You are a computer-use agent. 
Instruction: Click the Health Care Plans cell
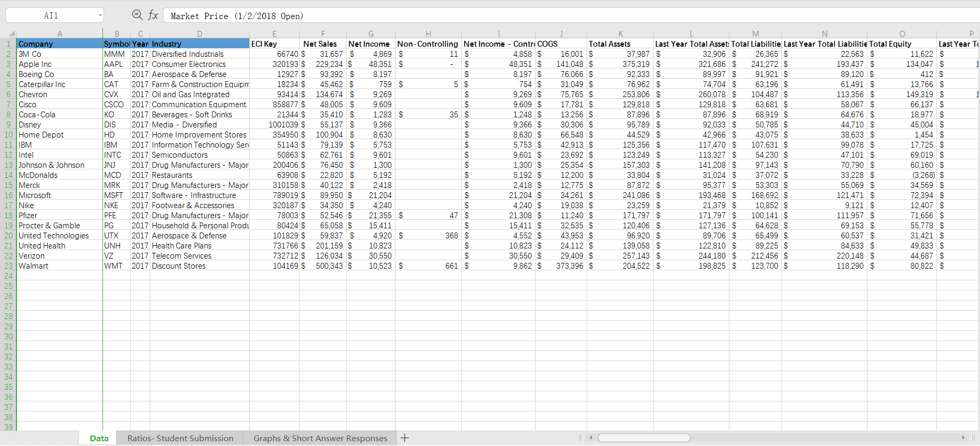pyautogui.click(x=200, y=245)
